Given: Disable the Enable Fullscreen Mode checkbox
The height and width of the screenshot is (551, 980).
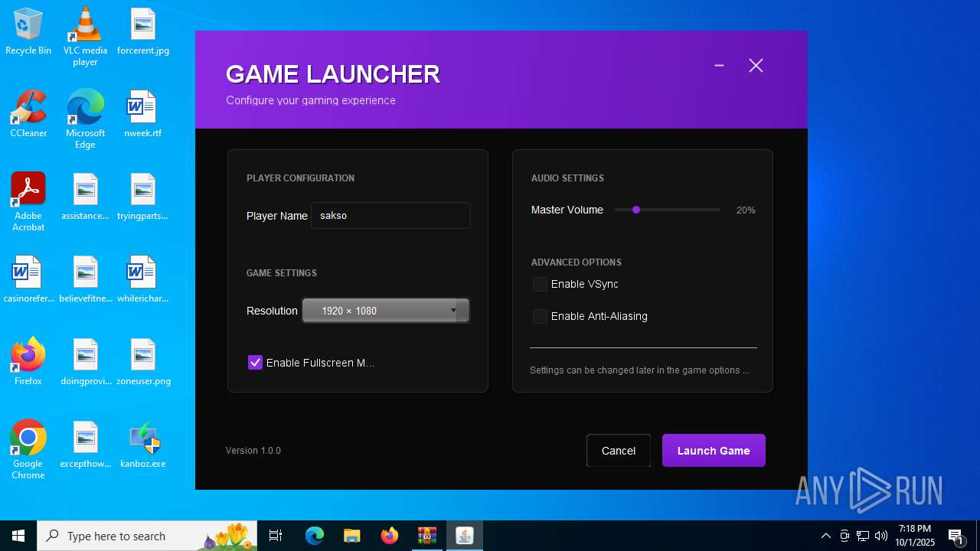Looking at the screenshot, I should (255, 363).
